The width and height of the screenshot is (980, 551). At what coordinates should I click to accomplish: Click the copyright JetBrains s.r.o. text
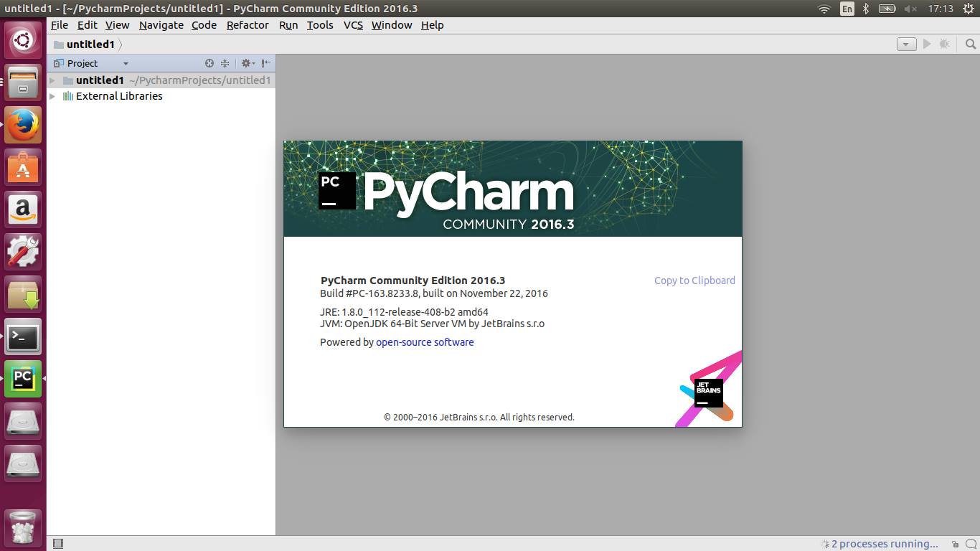[479, 417]
